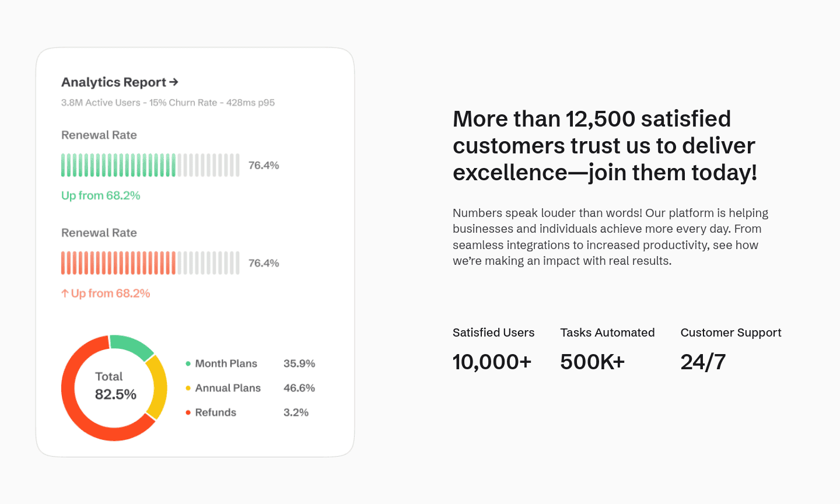Click the Total 82.5% donut center
This screenshot has width=840, height=504.
pos(115,386)
